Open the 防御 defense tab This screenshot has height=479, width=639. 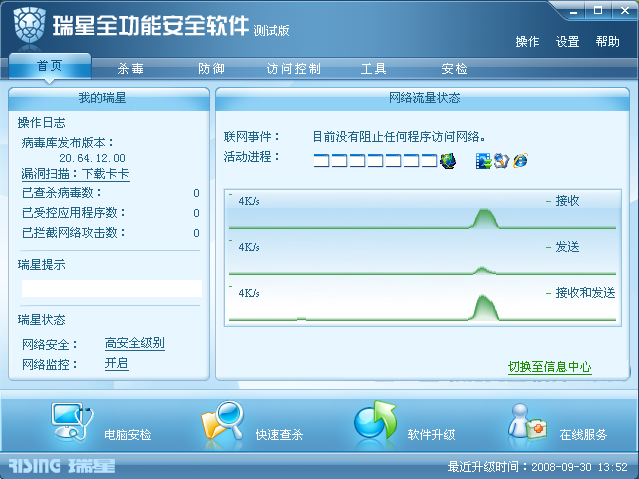[x=211, y=68]
